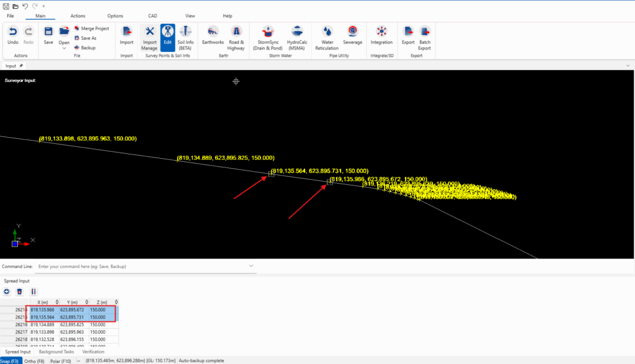Image resolution: width=635 pixels, height=364 pixels.
Task: Open the Integration tool
Action: (381, 36)
